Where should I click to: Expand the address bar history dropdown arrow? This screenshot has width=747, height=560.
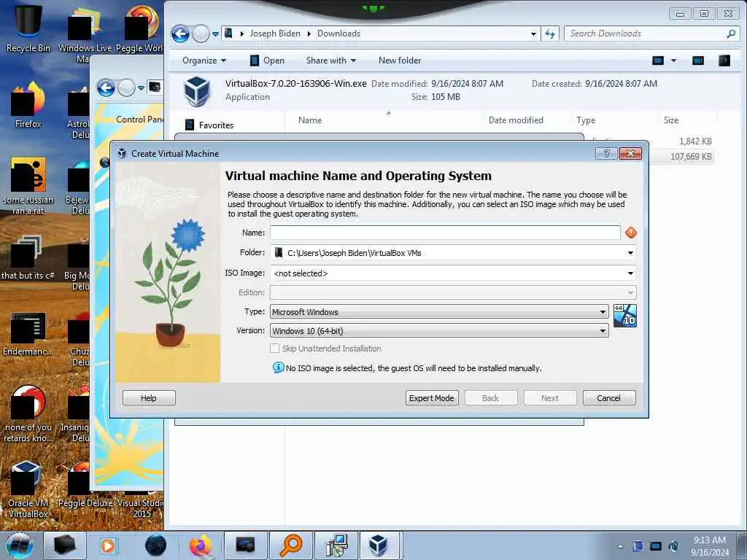click(533, 34)
